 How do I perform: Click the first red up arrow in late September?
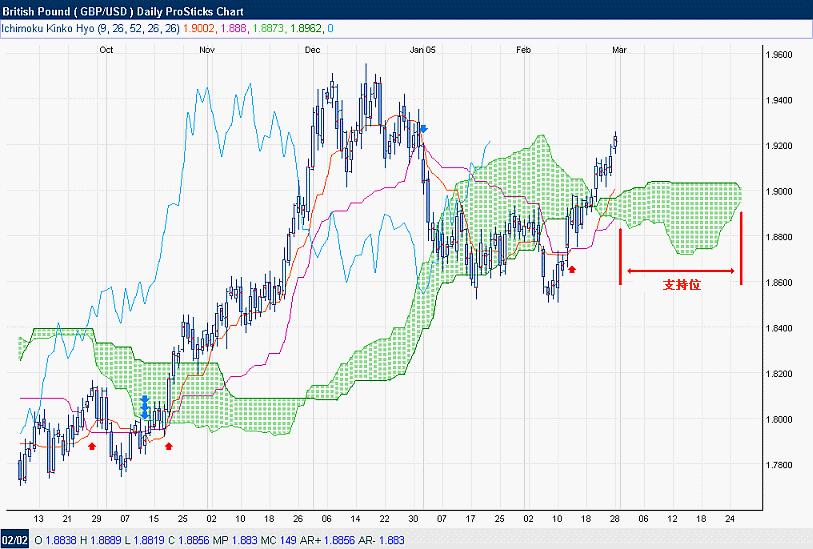click(92, 445)
